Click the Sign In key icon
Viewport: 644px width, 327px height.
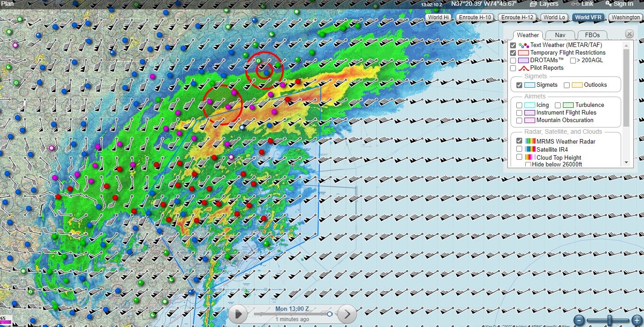[608, 4]
